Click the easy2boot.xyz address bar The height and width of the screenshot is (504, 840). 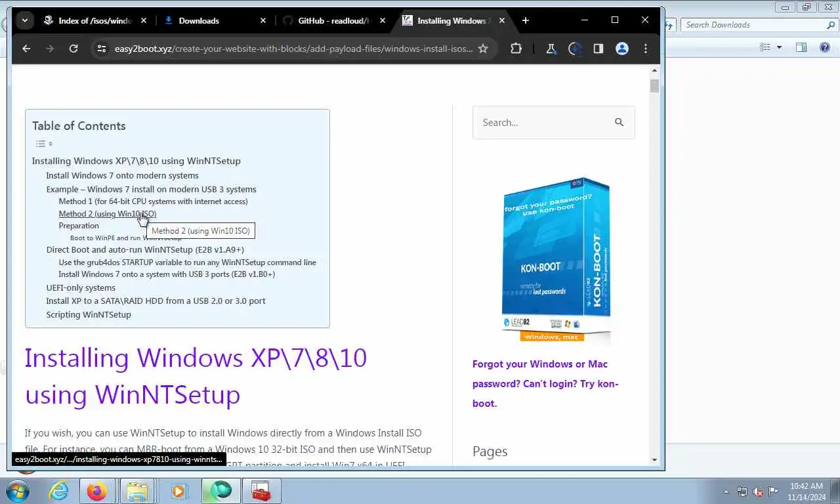293,49
